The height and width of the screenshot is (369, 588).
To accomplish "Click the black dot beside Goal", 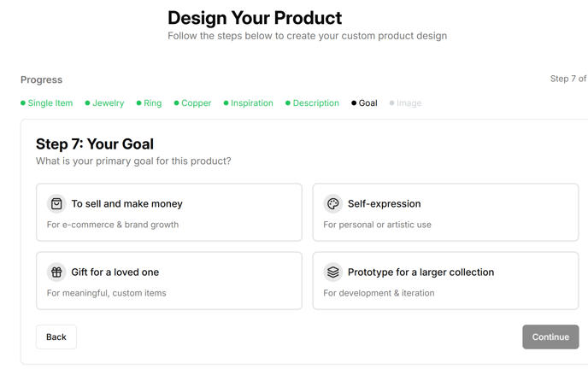I will coord(354,103).
